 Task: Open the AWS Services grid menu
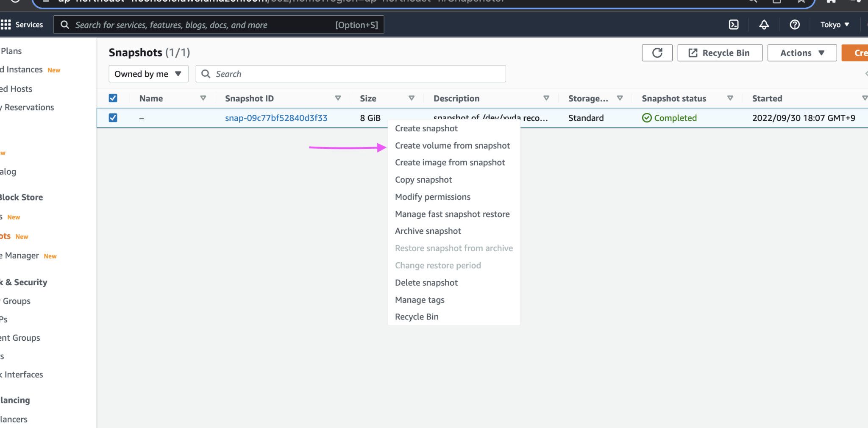[x=6, y=24]
